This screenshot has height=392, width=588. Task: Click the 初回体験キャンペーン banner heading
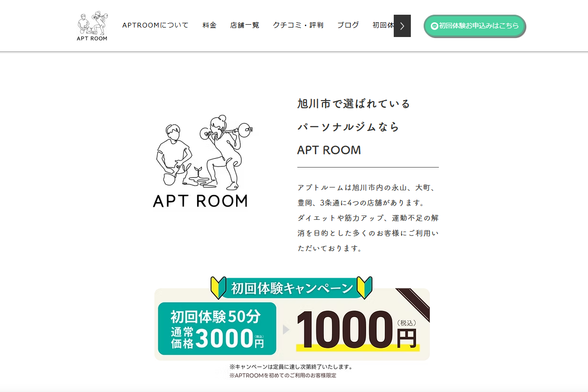[x=292, y=288]
